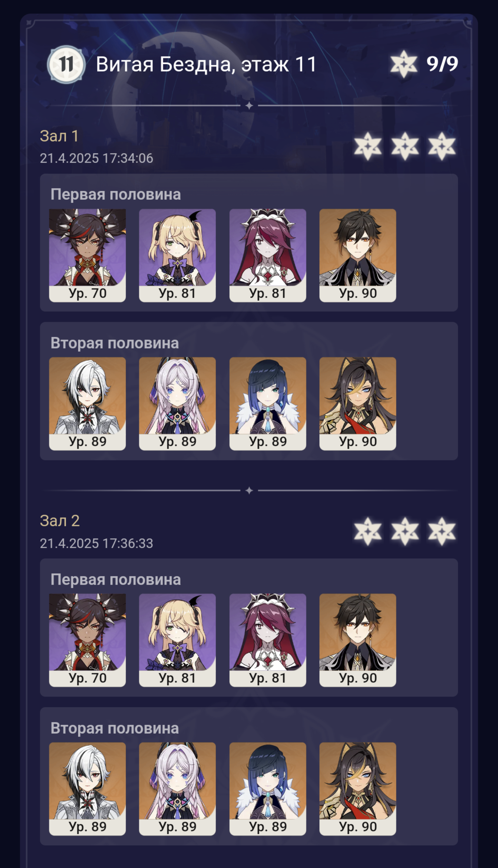
Task: Click the first star of Зал 2
Action: 368,531
